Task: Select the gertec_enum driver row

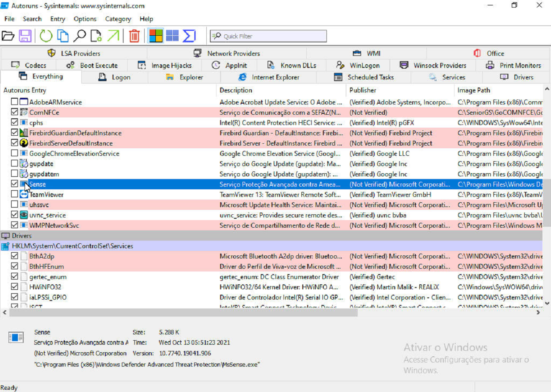Action: (272, 277)
